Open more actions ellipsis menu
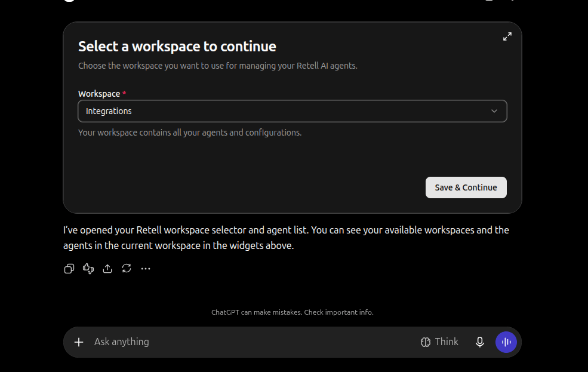This screenshot has height=372, width=588. (146, 269)
